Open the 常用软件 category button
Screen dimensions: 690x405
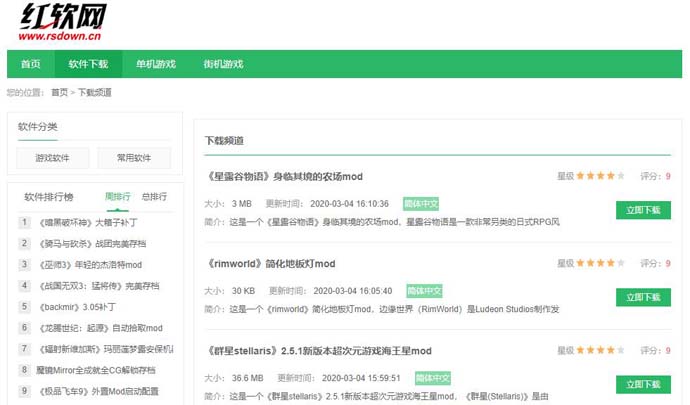pyautogui.click(x=134, y=158)
